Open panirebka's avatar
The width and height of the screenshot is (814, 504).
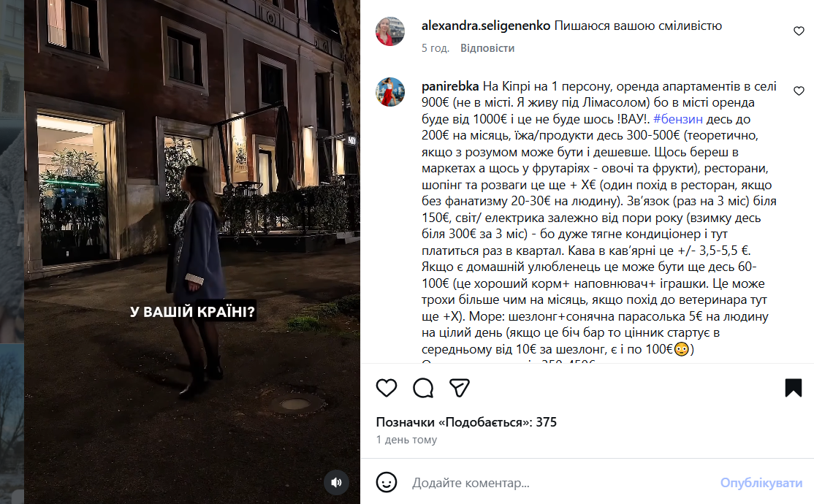390,92
